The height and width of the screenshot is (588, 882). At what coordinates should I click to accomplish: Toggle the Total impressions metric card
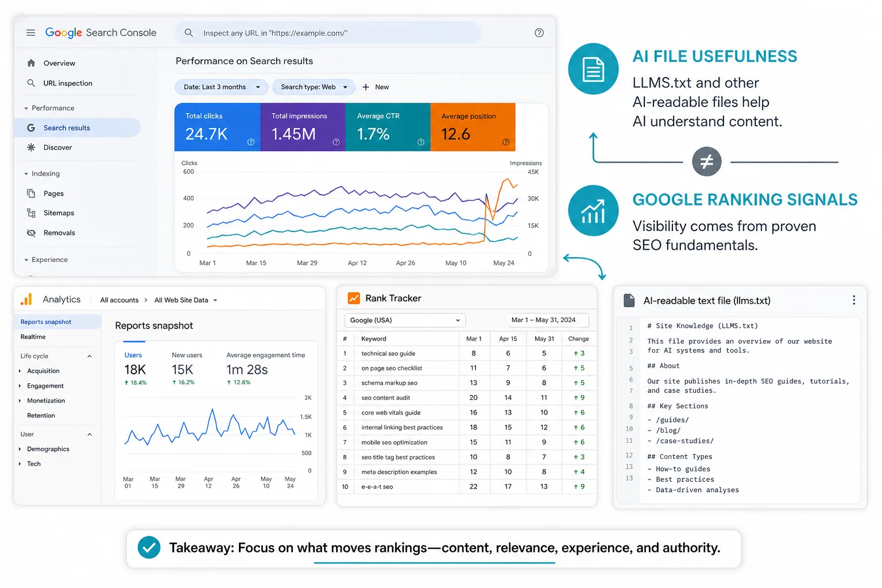click(303, 127)
